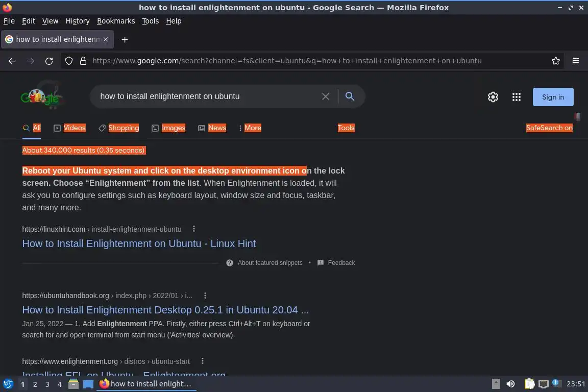Open the Bookmarks menu

116,21
